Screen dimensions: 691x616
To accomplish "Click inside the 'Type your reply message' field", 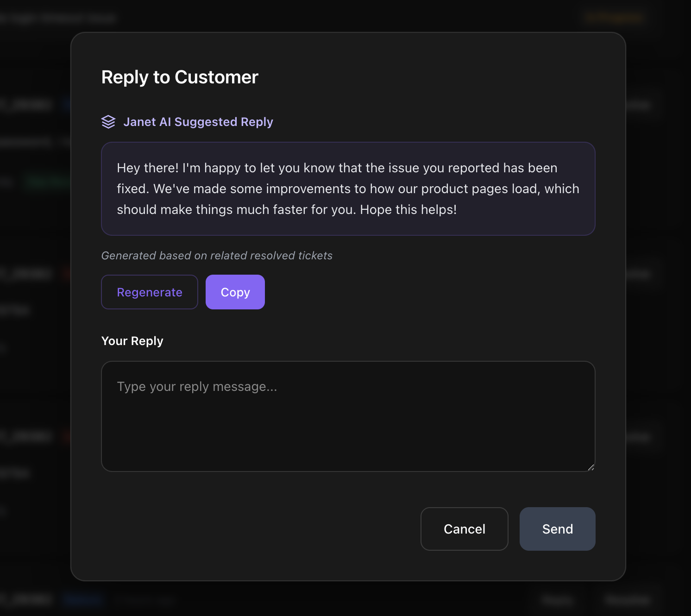I will tap(348, 415).
